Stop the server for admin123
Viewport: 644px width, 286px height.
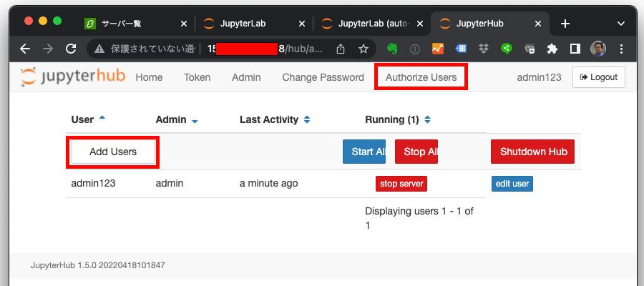401,184
